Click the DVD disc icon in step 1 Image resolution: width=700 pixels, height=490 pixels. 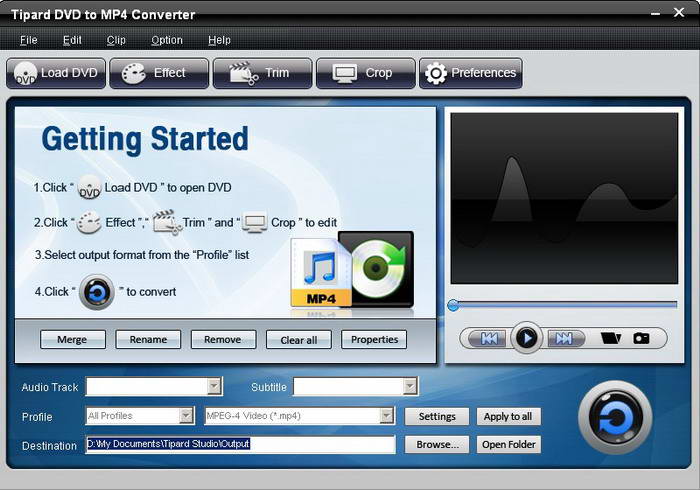(89, 188)
